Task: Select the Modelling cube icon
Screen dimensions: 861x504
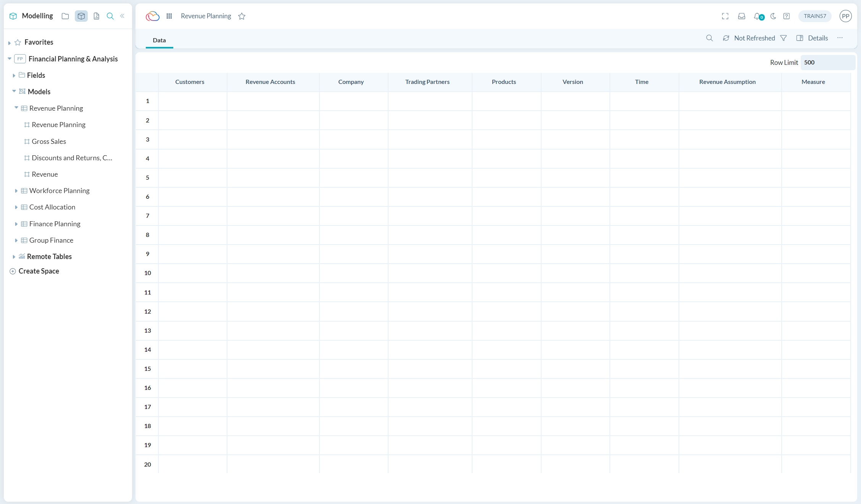Action: tap(81, 16)
